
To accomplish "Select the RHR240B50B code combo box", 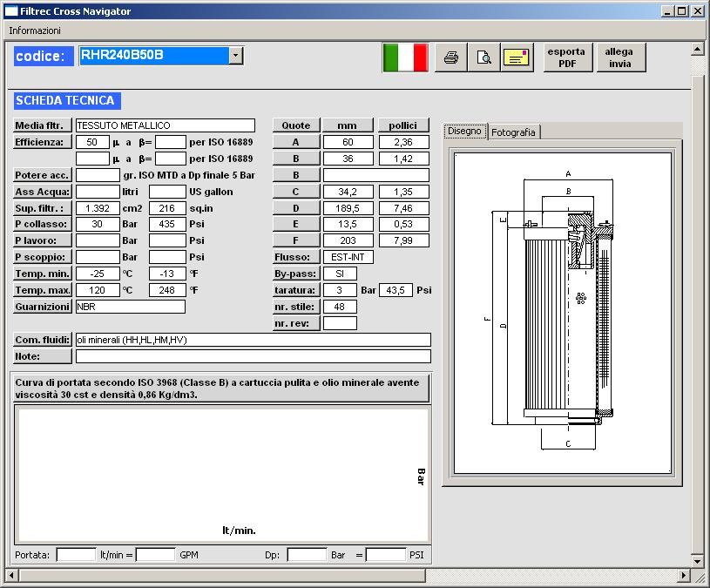I will tap(152, 56).
